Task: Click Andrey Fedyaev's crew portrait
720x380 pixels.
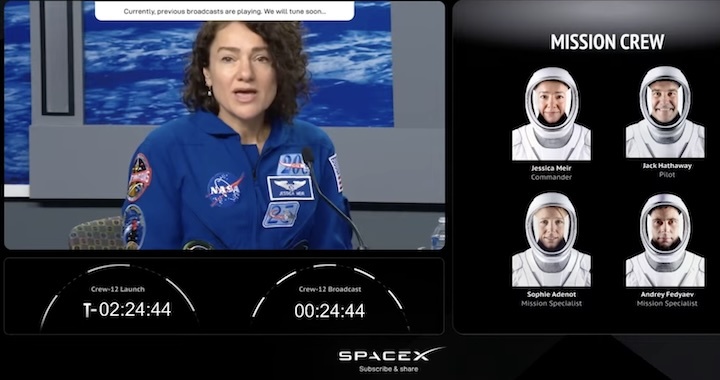Action: coord(665,240)
